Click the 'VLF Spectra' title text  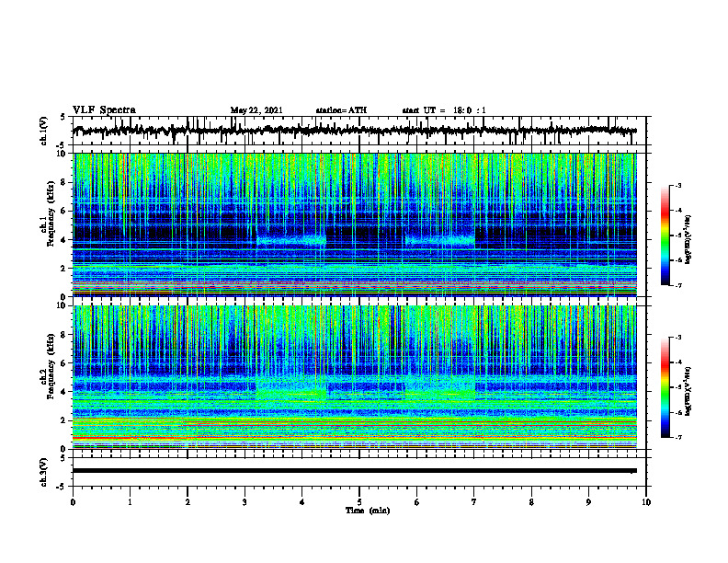(104, 110)
